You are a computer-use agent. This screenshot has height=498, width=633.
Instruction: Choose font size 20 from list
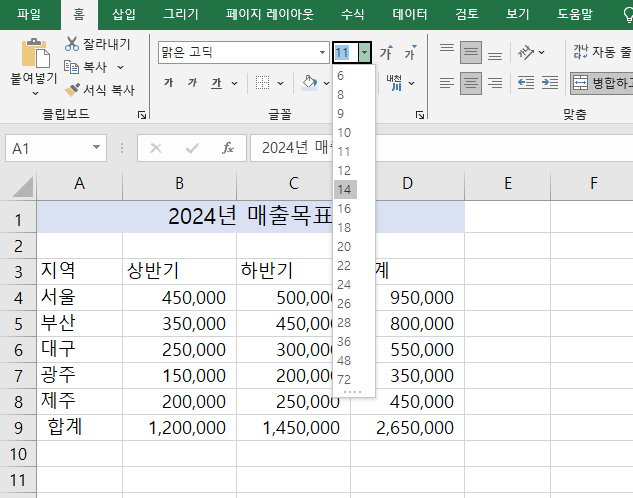(x=344, y=247)
